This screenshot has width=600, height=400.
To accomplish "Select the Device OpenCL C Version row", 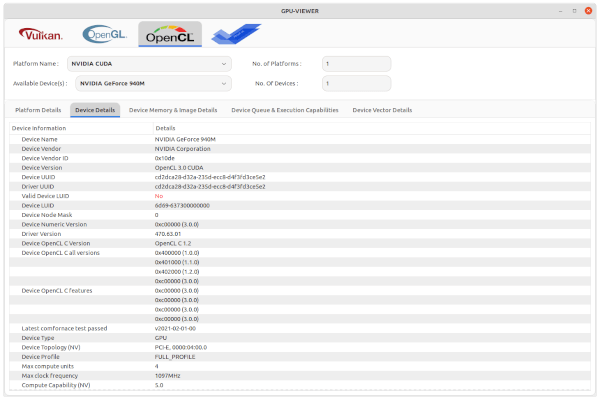I will pyautogui.click(x=300, y=243).
